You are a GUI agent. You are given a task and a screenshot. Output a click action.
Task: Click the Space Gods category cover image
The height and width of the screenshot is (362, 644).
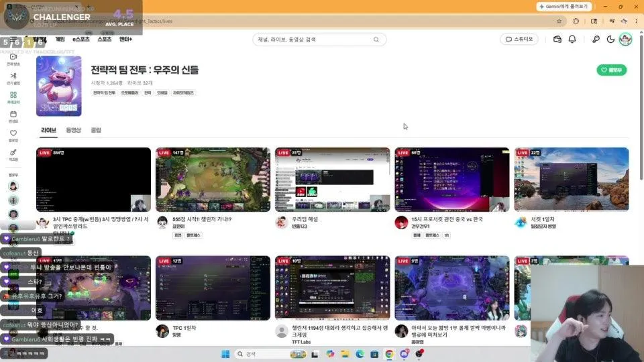pos(59,86)
